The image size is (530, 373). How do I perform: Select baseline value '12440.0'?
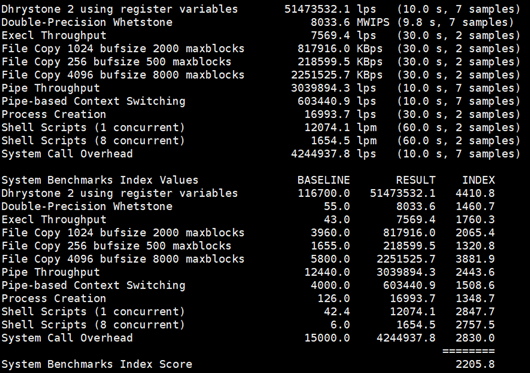[327, 272]
